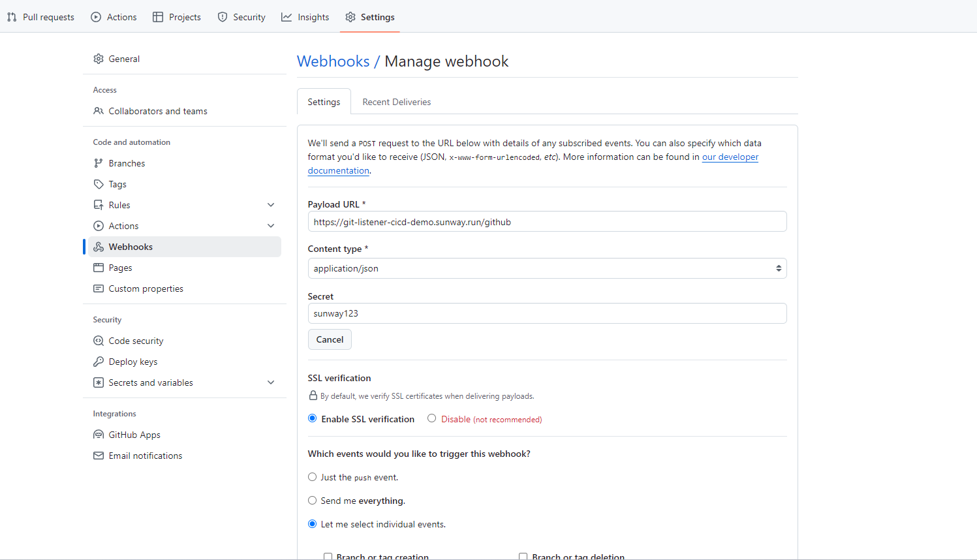The image size is (977, 560).
Task: Select Send me everything radio button
Action: pos(313,501)
